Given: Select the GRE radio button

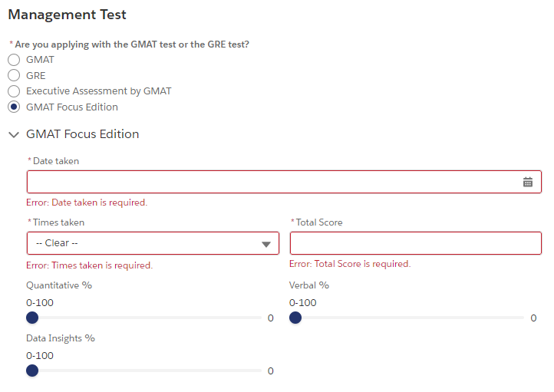Looking at the screenshot, I should (14, 75).
